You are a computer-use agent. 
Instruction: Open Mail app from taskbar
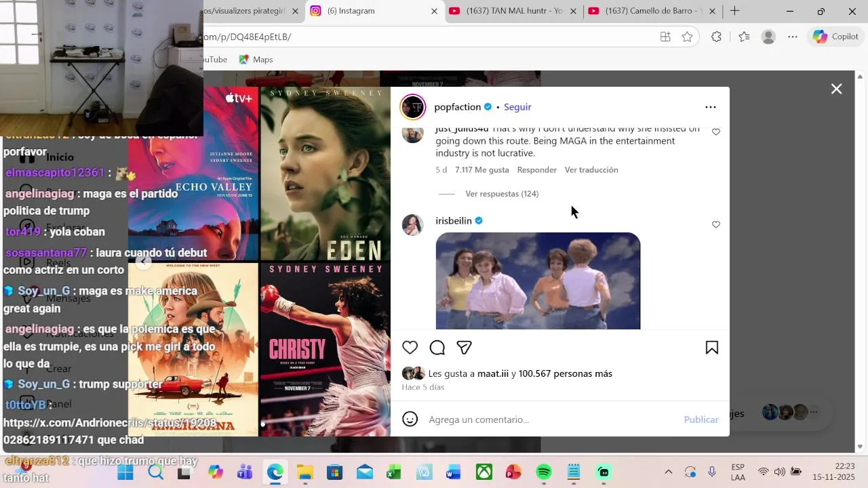pyautogui.click(x=364, y=472)
